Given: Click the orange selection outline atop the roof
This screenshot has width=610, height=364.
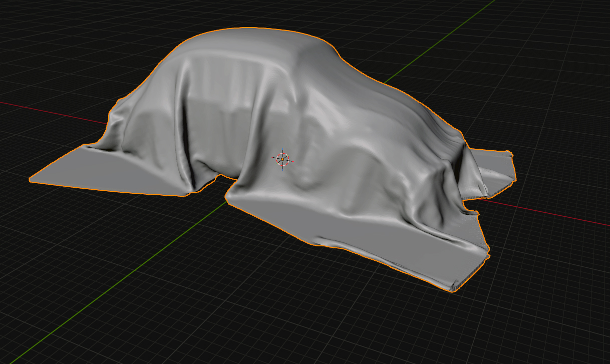Looking at the screenshot, I should click(250, 28).
